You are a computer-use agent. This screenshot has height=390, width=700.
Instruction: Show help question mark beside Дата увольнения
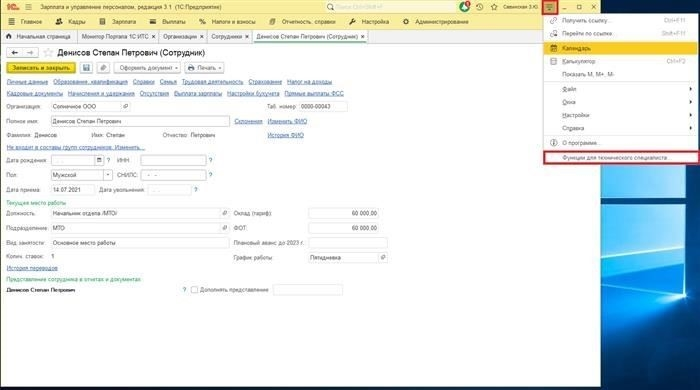[x=196, y=190]
